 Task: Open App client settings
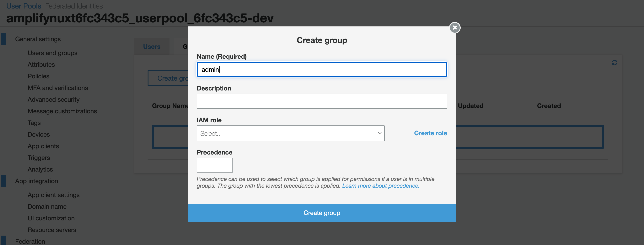pos(53,195)
